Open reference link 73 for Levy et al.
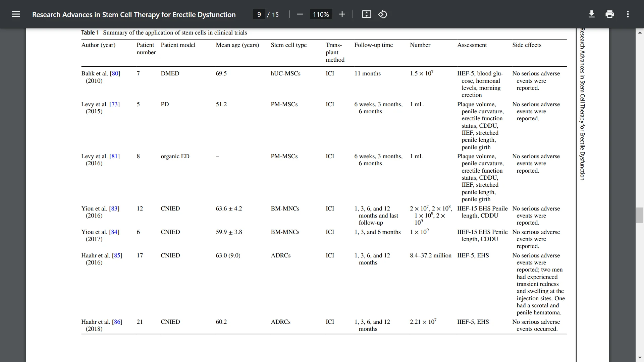The width and height of the screenshot is (644, 362). 115,104
